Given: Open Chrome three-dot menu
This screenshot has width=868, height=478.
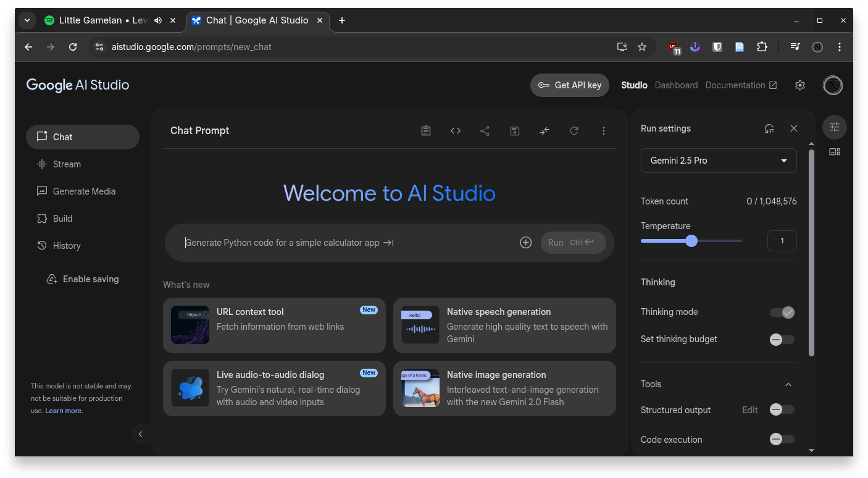Looking at the screenshot, I should [840, 47].
